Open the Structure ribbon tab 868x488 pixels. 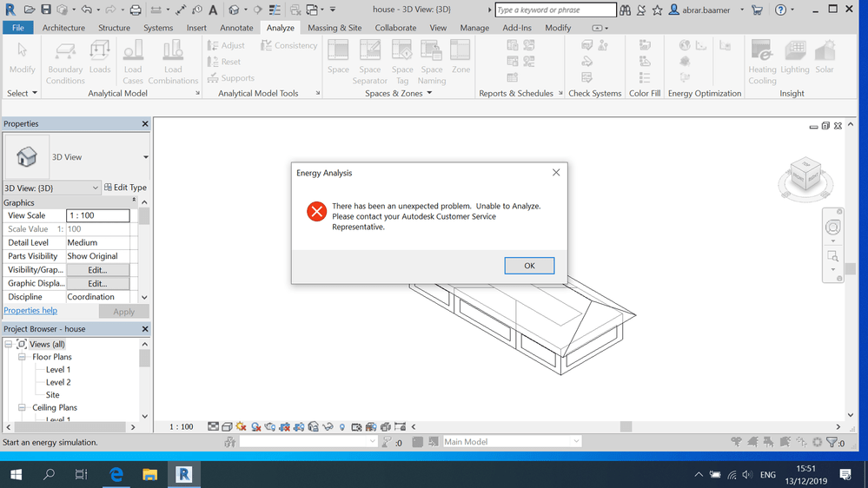114,28
